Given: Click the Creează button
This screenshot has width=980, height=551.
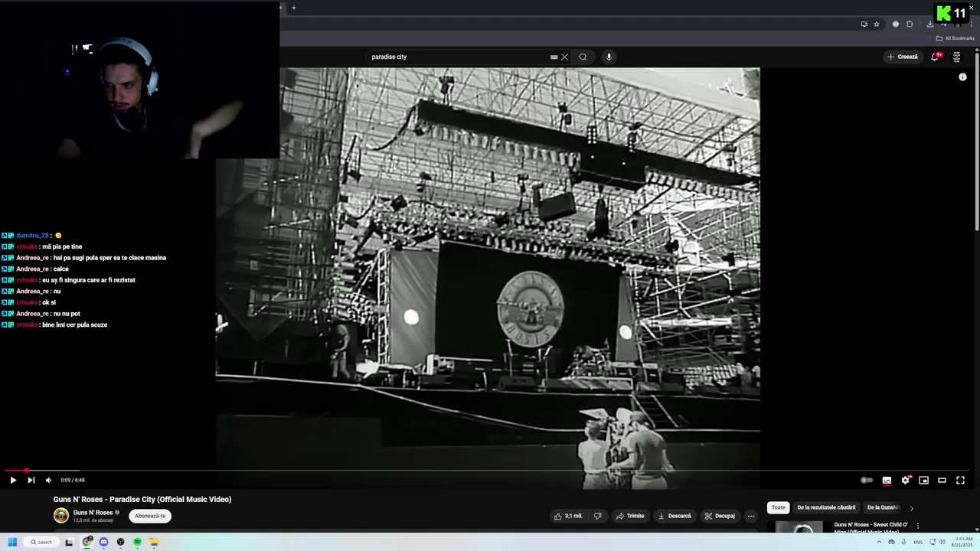Looking at the screenshot, I should pos(903,57).
